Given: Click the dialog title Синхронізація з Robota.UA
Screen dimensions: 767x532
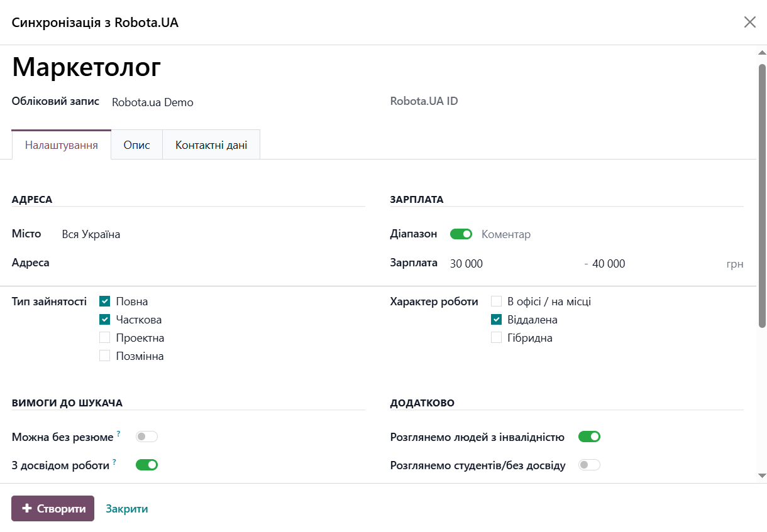Looking at the screenshot, I should pyautogui.click(x=95, y=23).
